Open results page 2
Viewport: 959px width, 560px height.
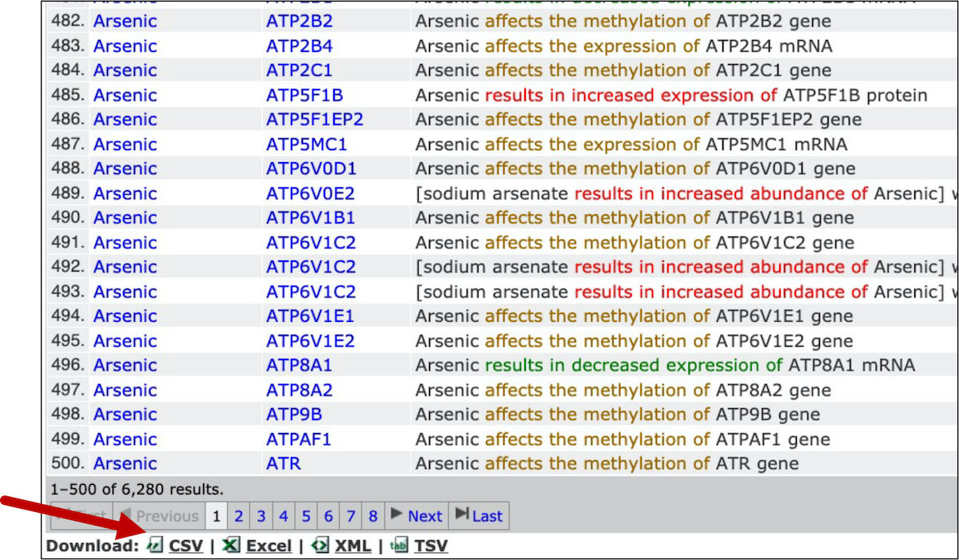pyautogui.click(x=238, y=516)
